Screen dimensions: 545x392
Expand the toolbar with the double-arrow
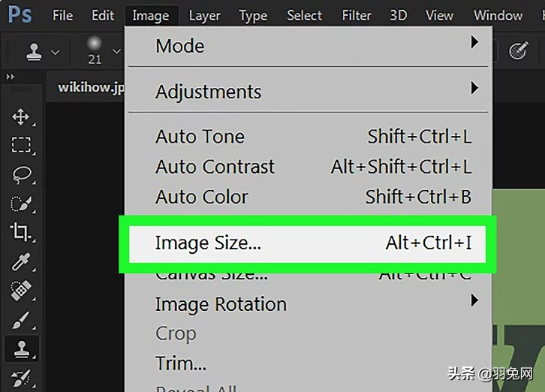pos(11,77)
